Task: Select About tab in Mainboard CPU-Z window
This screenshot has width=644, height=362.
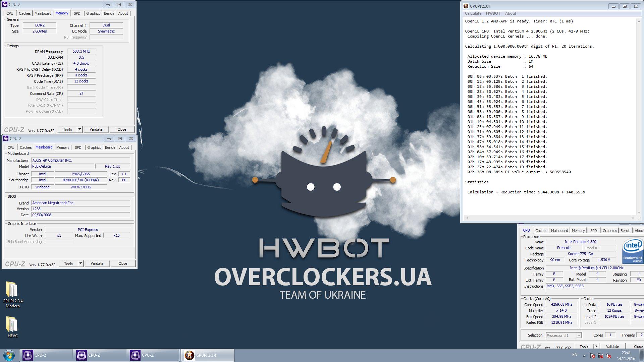Action: coord(124,147)
